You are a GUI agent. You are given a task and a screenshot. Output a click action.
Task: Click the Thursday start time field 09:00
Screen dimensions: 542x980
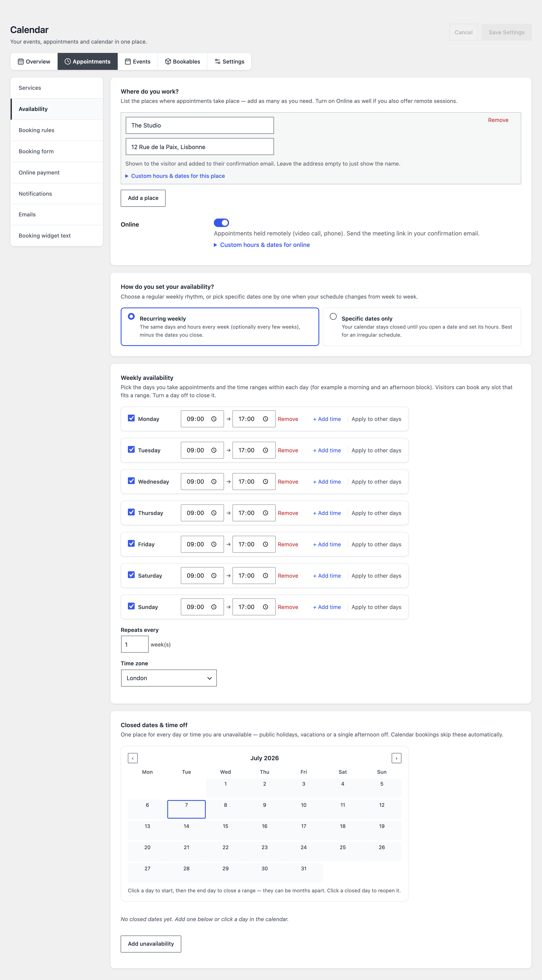click(202, 513)
